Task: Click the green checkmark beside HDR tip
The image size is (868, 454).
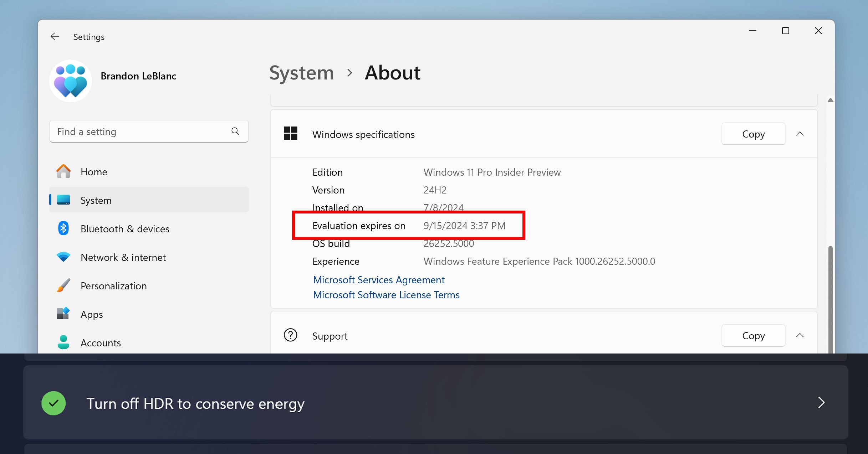Action: pos(53,403)
